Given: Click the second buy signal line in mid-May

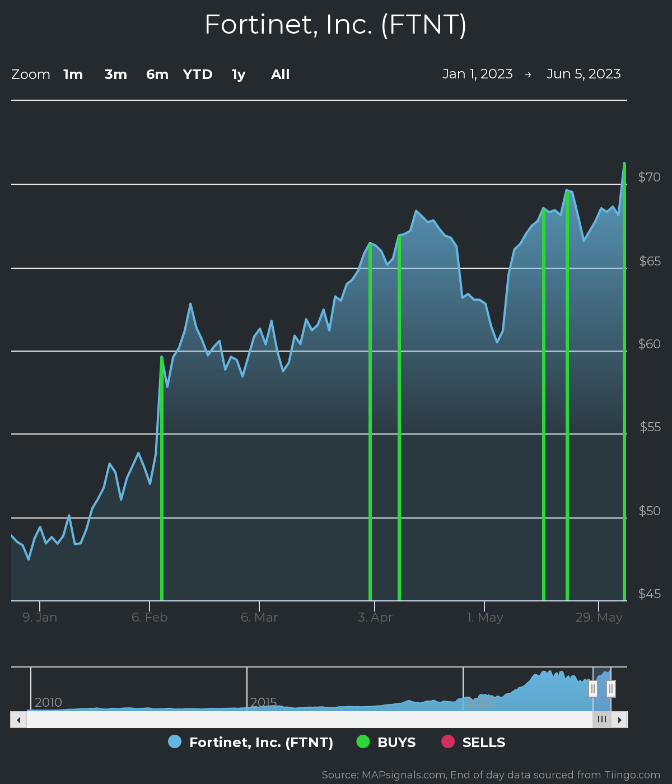Looking at the screenshot, I should 567,396.
